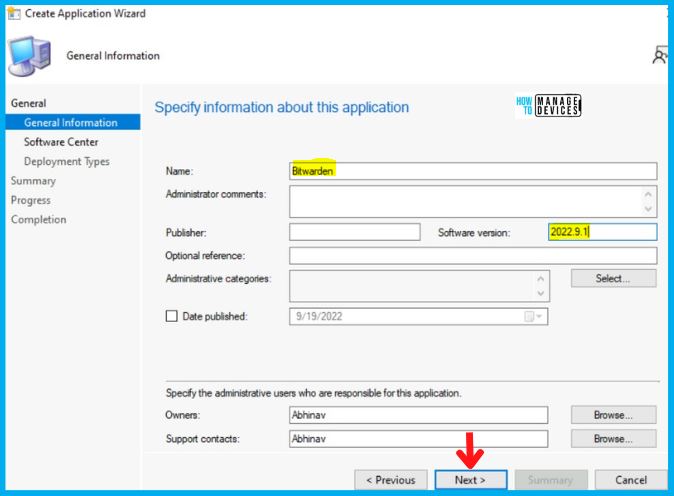Click down arrow in Administrative categories list
Image resolution: width=674 pixels, height=496 pixels.
click(x=541, y=294)
